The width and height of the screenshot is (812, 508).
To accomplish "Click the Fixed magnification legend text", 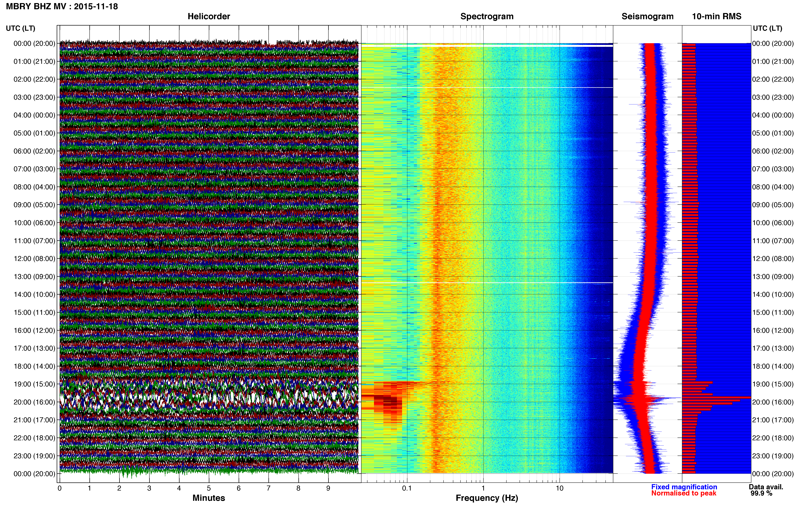I will [x=684, y=487].
